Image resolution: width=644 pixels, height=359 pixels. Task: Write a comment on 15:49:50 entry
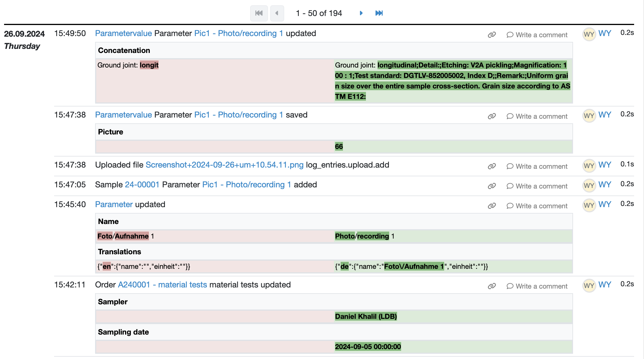tap(541, 35)
